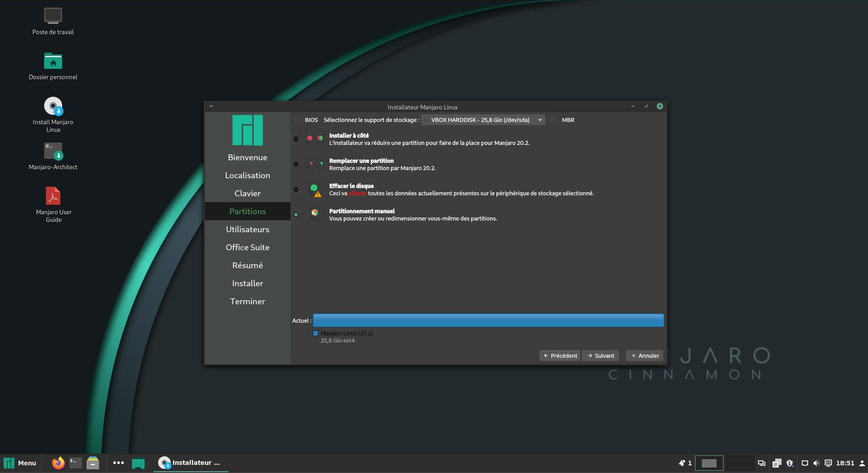Screen dimensions: 868x473
Task: Open the clock showing 18:51
Action: point(845,463)
